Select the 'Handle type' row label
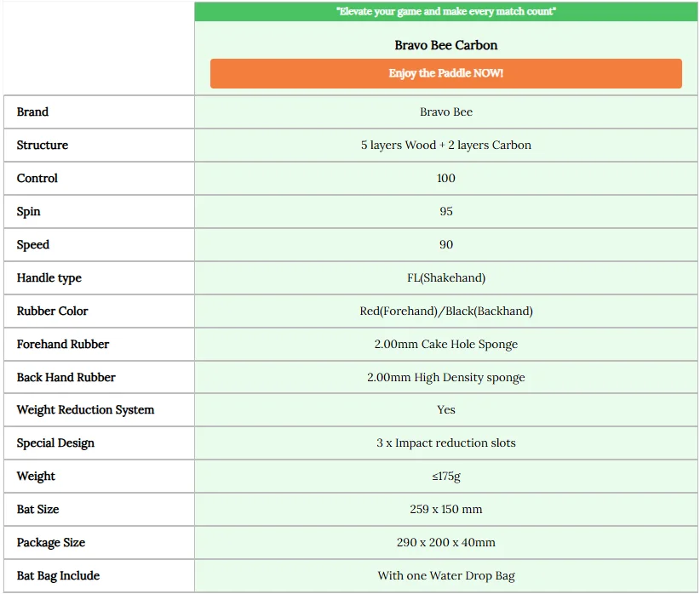Viewport: 700px width, 594px height. (49, 277)
